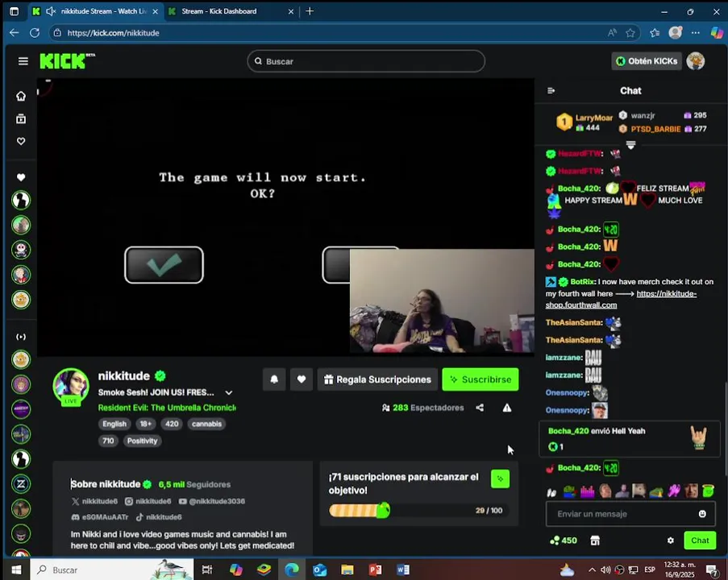The height and width of the screenshot is (580, 728).
Task: Click the outlined heart icon in sidebar
Action: 21,141
